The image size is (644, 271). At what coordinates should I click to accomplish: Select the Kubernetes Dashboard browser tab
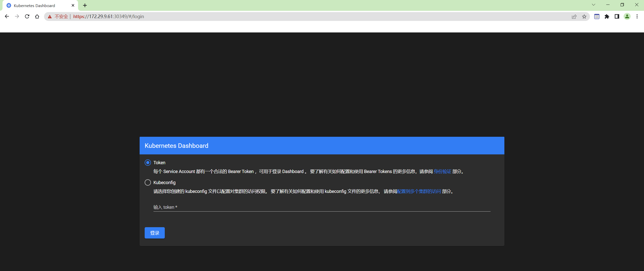coord(40,5)
